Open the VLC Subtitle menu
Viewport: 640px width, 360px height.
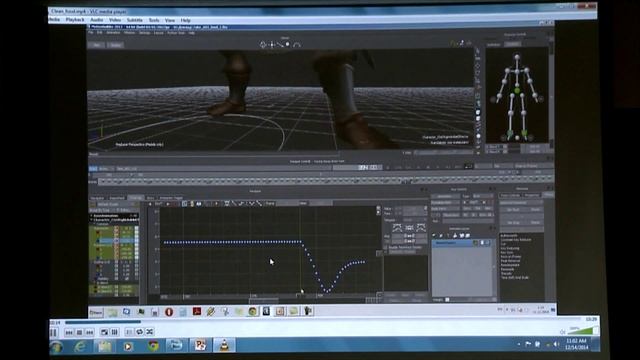click(x=134, y=20)
